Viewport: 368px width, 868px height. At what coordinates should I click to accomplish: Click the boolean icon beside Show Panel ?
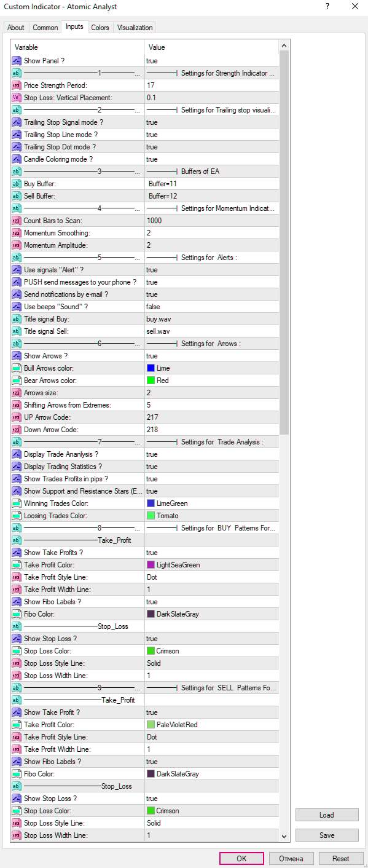coord(17,61)
